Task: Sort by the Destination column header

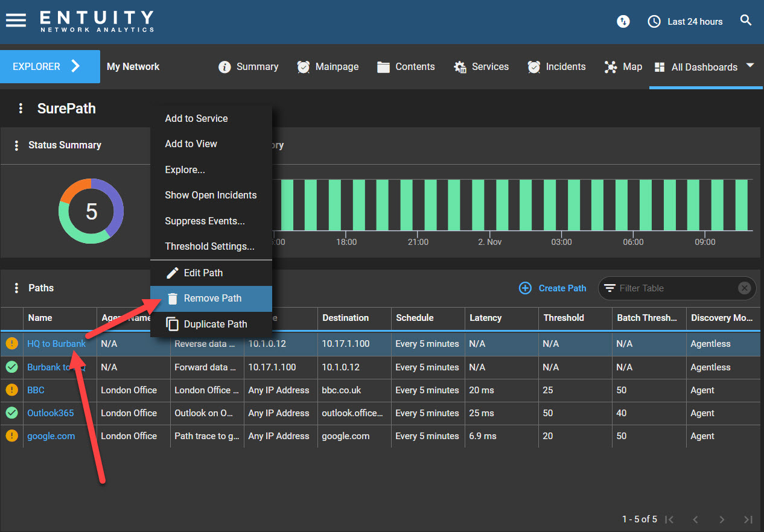Action: [354, 318]
